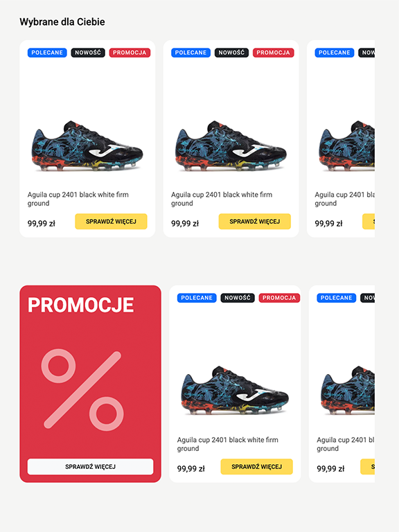The height and width of the screenshot is (532, 399).
Task: Click the PROMOCJA badge on the bottom-row middle card
Action: coord(279,298)
